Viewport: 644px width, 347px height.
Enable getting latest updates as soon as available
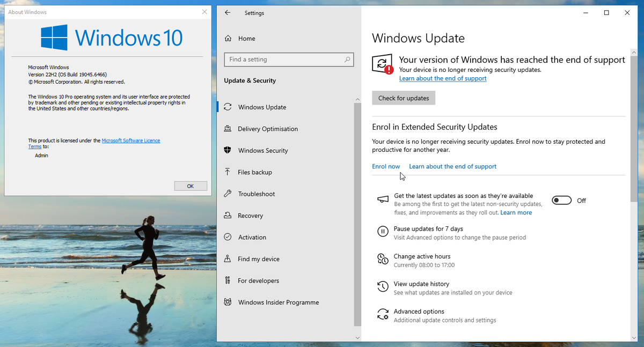(x=561, y=200)
